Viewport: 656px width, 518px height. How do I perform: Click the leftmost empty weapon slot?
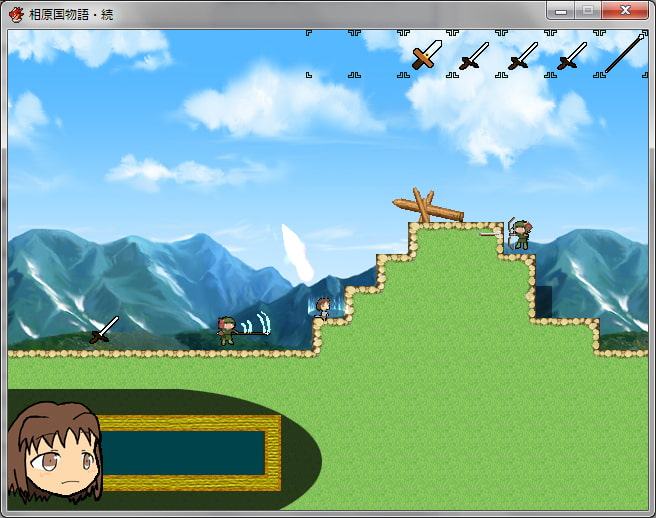pos(330,54)
